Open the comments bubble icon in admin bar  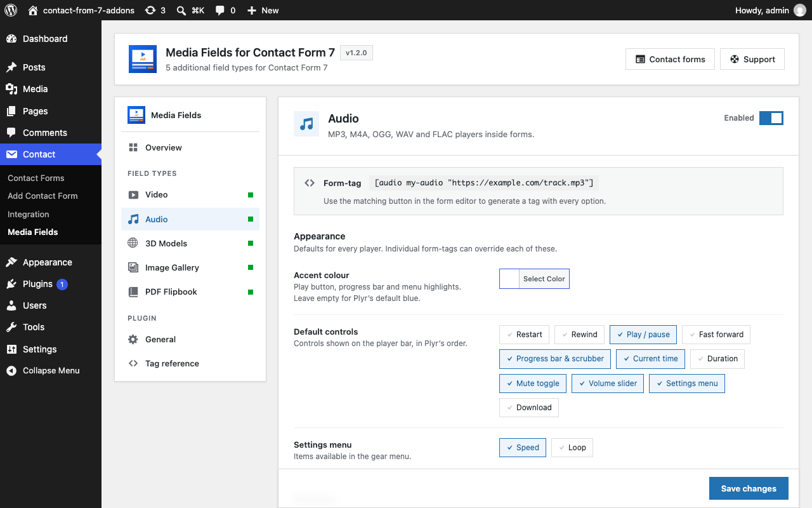[220, 10]
